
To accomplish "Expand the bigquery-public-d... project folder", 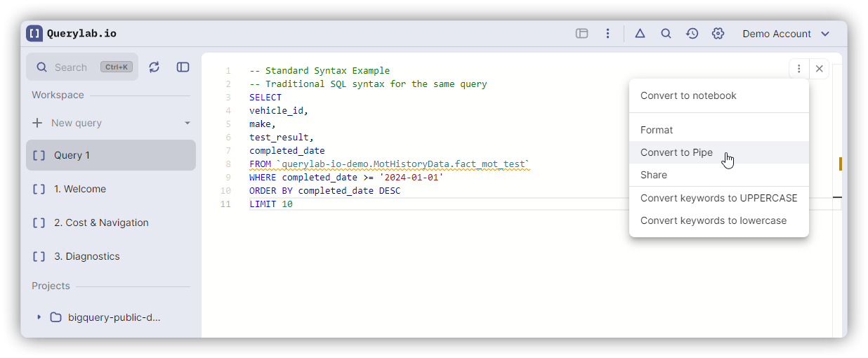I will pos(39,317).
